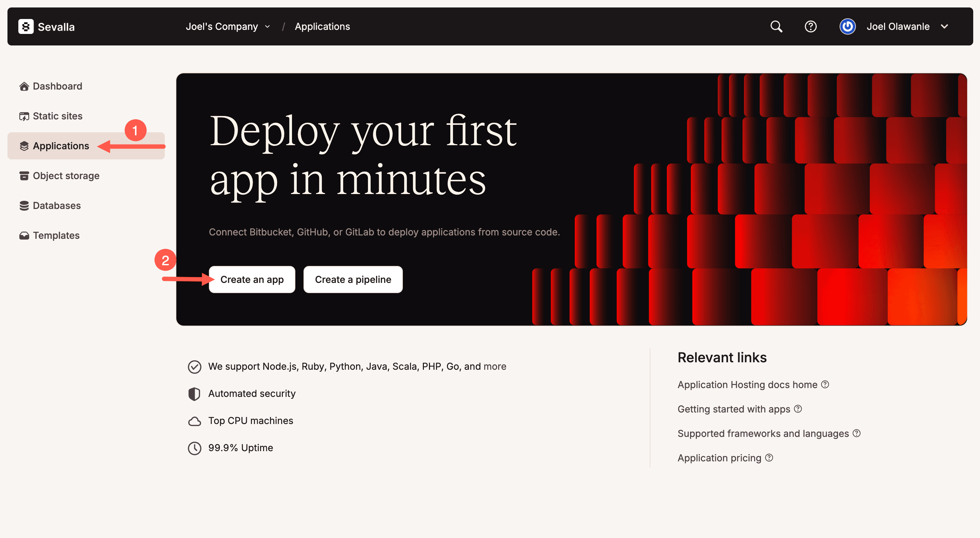Click the Create a pipeline button
Viewport: 980px width, 538px height.
(x=353, y=280)
